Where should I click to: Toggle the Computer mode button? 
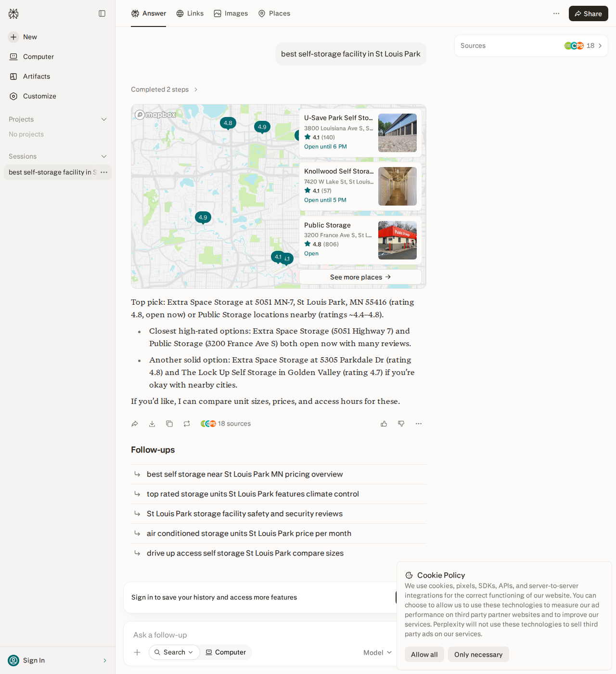point(226,652)
